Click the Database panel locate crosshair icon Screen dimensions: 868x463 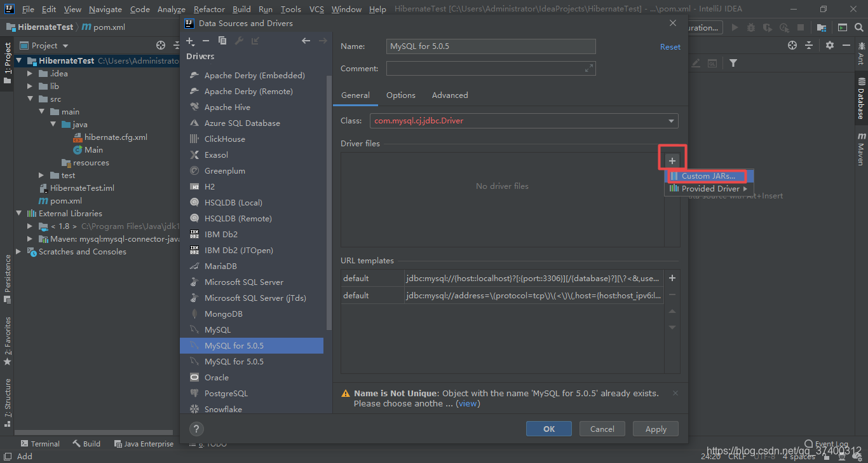(x=792, y=45)
